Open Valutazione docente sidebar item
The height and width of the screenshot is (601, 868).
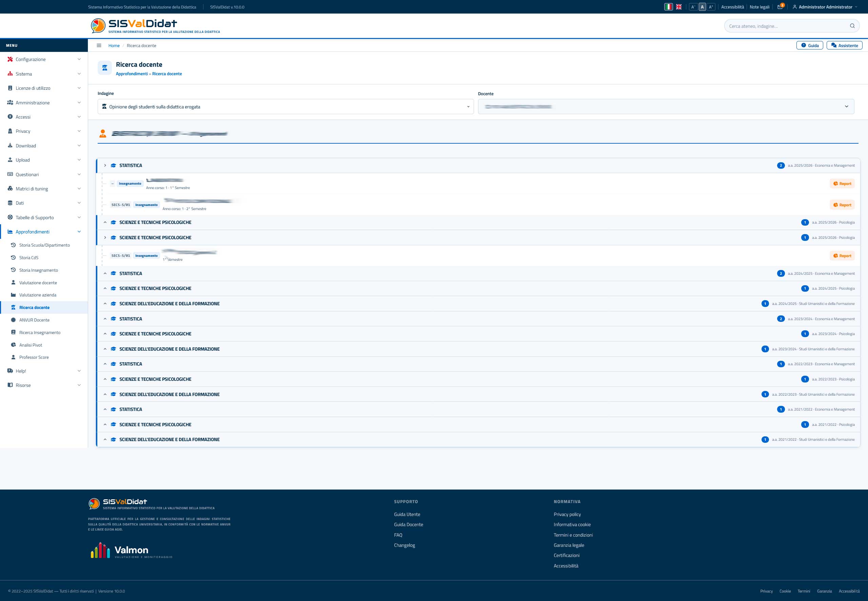(x=44, y=283)
